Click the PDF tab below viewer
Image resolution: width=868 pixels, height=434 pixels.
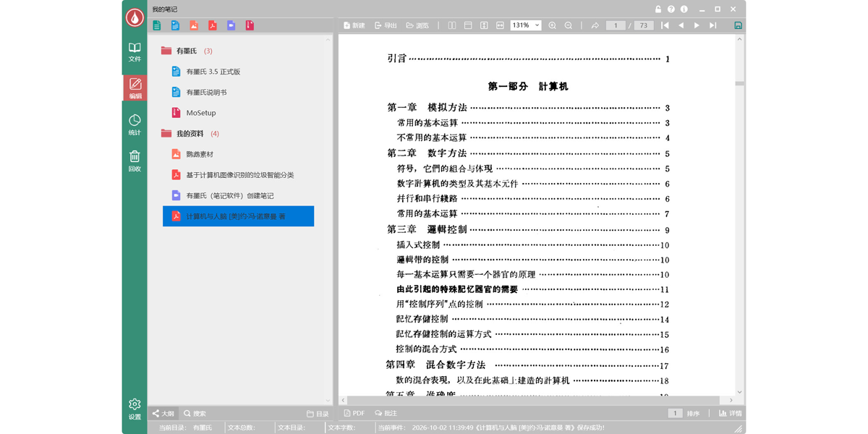click(354, 414)
